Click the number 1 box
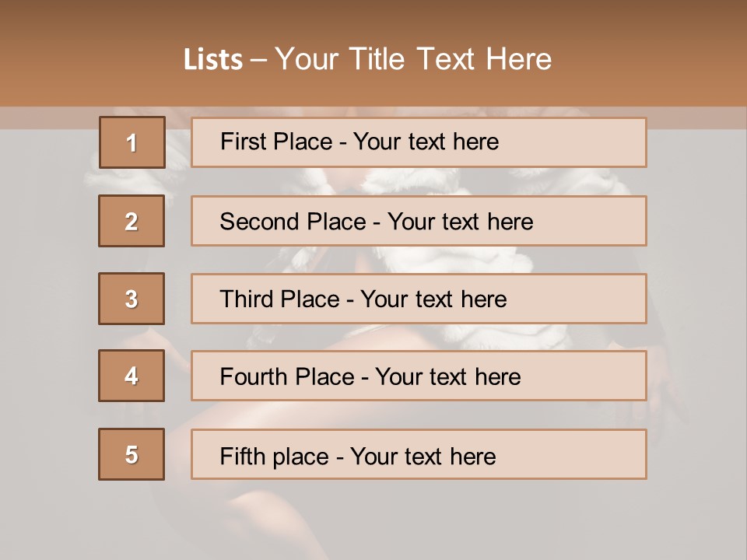Screen dimensions: 747x560 [x=132, y=142]
